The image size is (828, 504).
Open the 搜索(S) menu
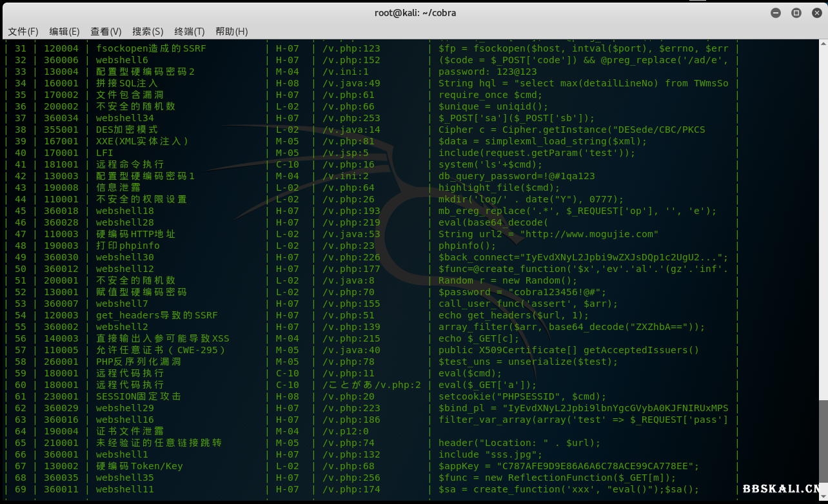pyautogui.click(x=148, y=32)
